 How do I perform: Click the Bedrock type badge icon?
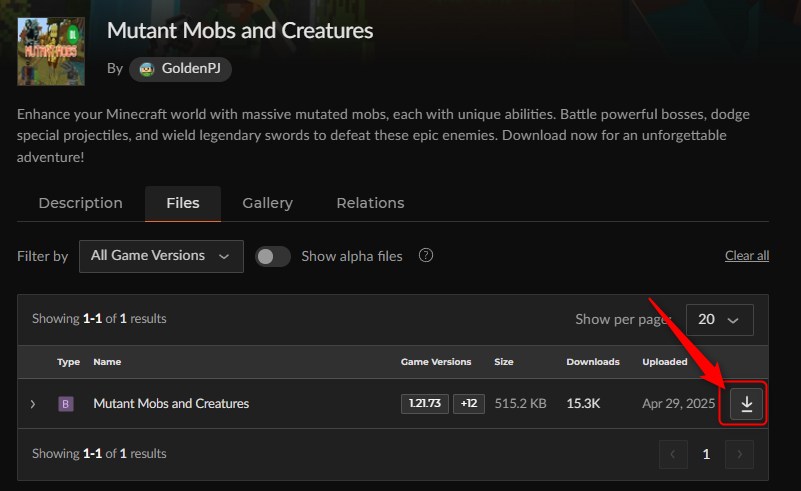(65, 404)
